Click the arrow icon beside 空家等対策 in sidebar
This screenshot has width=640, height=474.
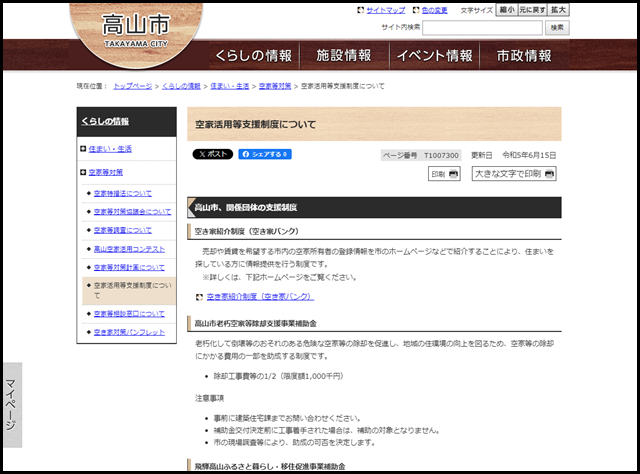(83, 172)
